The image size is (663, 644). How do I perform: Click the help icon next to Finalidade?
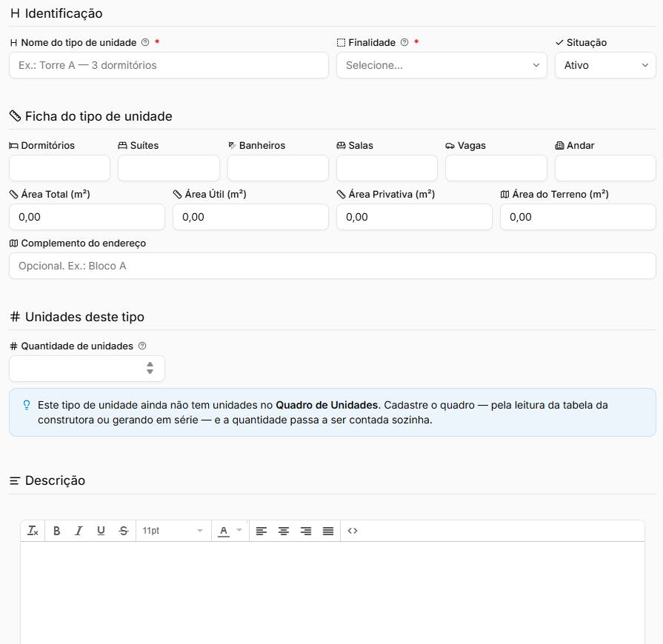404,42
